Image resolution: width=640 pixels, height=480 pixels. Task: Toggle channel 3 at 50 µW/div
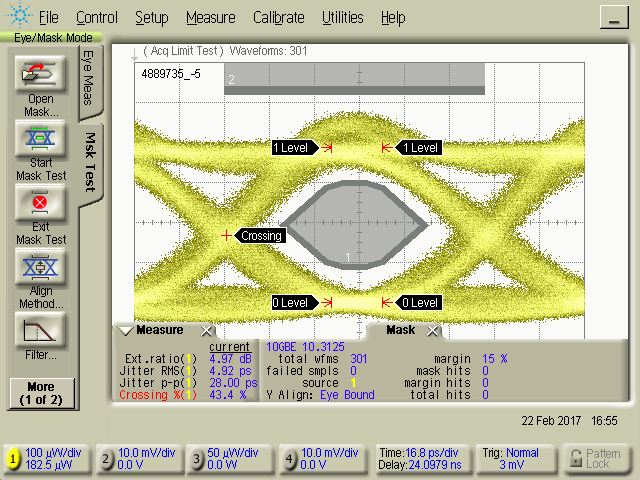pyautogui.click(x=199, y=459)
